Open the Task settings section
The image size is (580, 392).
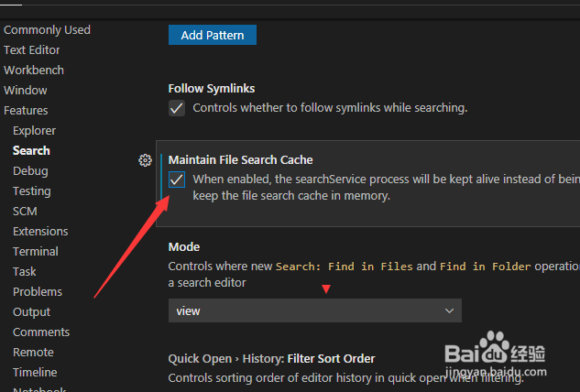point(25,271)
